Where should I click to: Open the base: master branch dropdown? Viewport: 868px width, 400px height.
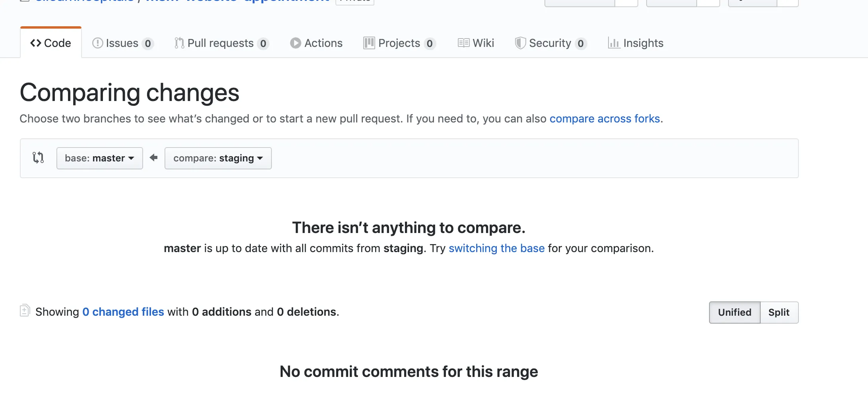[x=99, y=158]
